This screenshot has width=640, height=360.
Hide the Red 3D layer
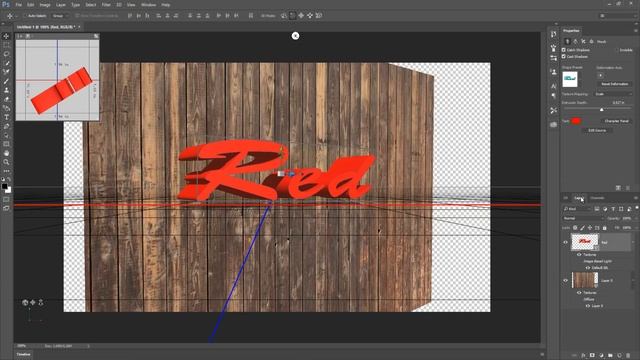pos(566,242)
